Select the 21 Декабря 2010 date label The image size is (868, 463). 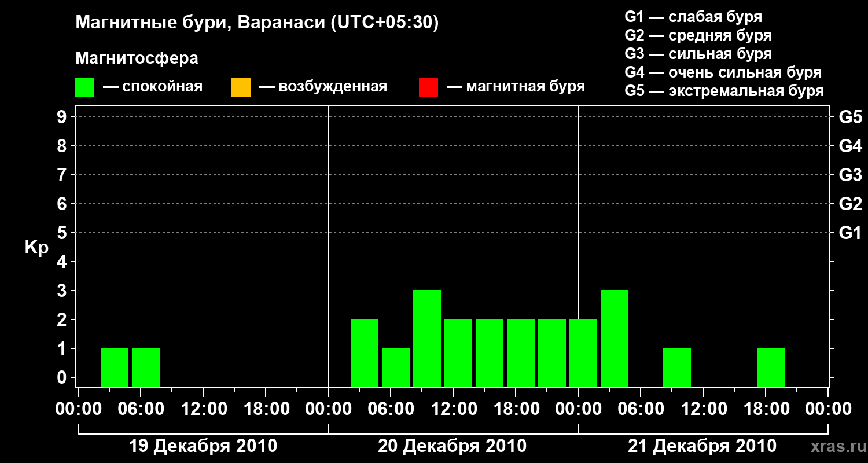703,446
